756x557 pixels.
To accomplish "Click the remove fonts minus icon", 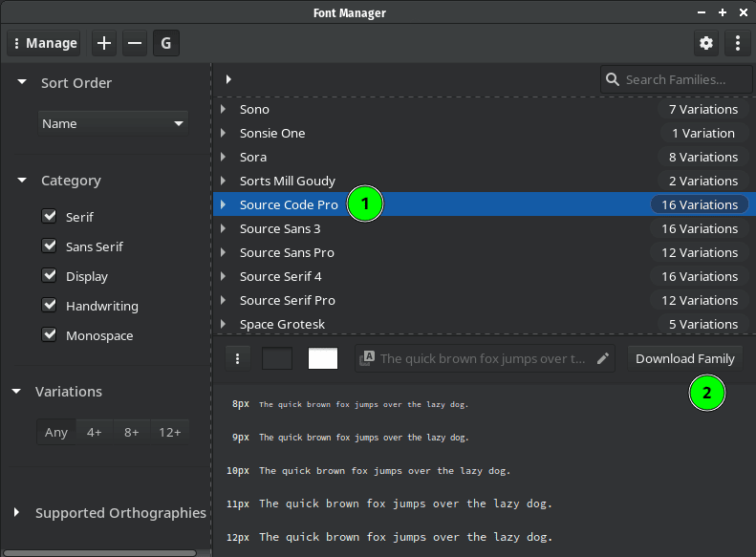I will pyautogui.click(x=135, y=43).
